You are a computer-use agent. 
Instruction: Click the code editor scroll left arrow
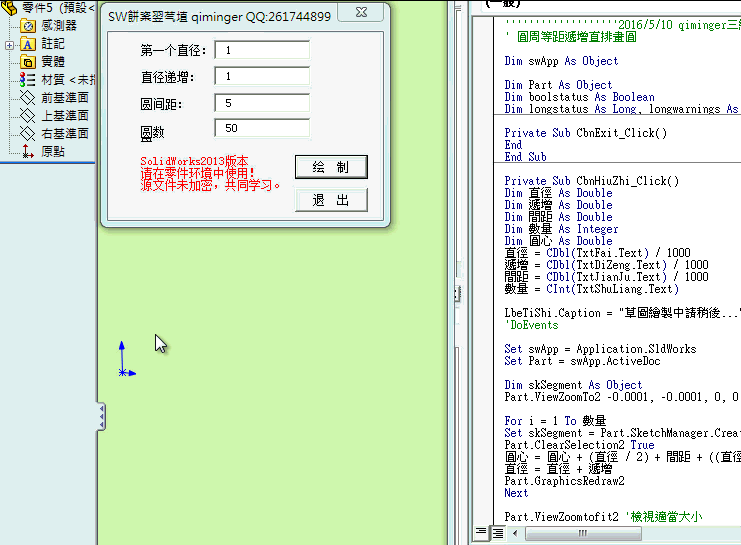pyautogui.click(x=515, y=533)
